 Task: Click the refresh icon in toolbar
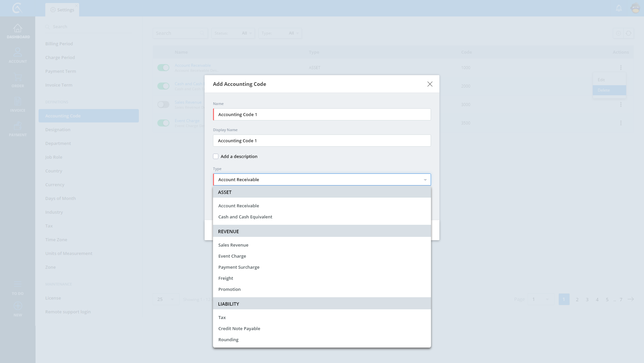629,33
